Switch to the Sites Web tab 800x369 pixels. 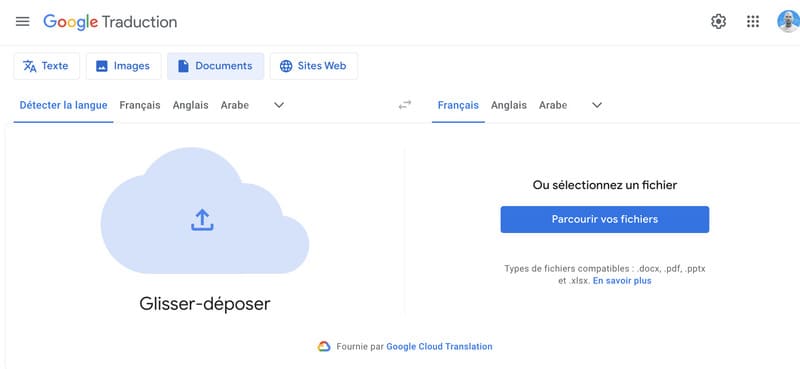pyautogui.click(x=314, y=66)
